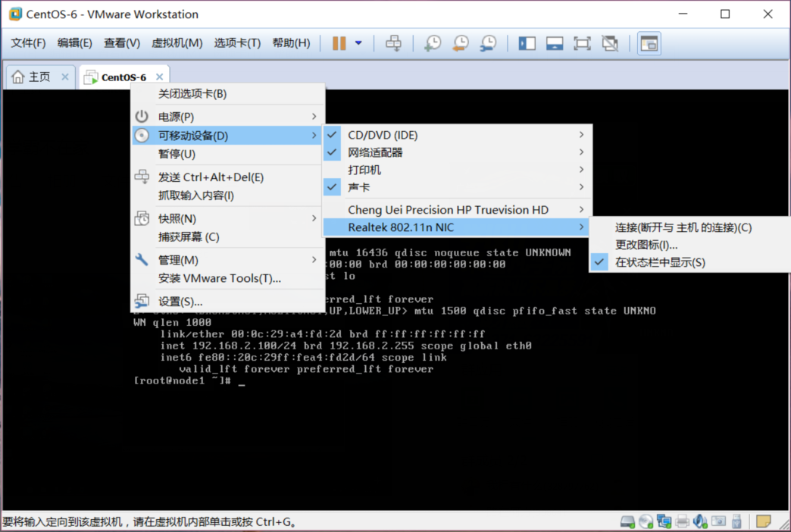791x532 pixels.
Task: Expand the 电源(P) submenu
Action: coord(227,117)
